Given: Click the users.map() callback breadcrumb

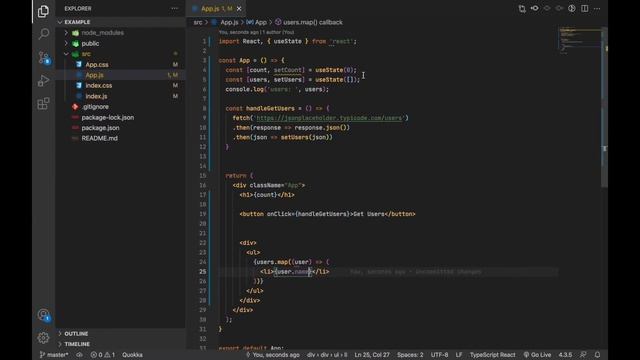Looking at the screenshot, I should 309,22.
